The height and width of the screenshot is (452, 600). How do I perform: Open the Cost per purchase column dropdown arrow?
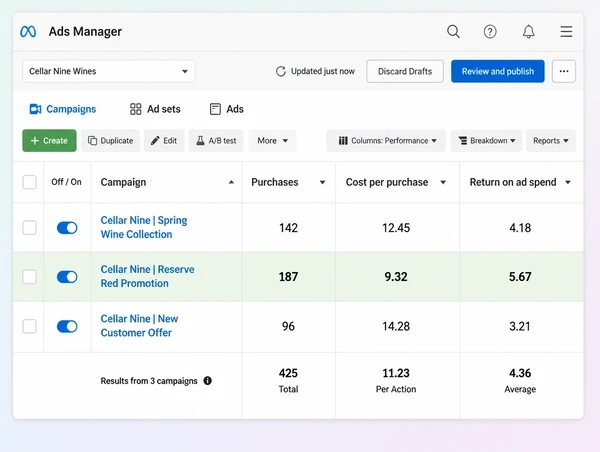(x=443, y=183)
